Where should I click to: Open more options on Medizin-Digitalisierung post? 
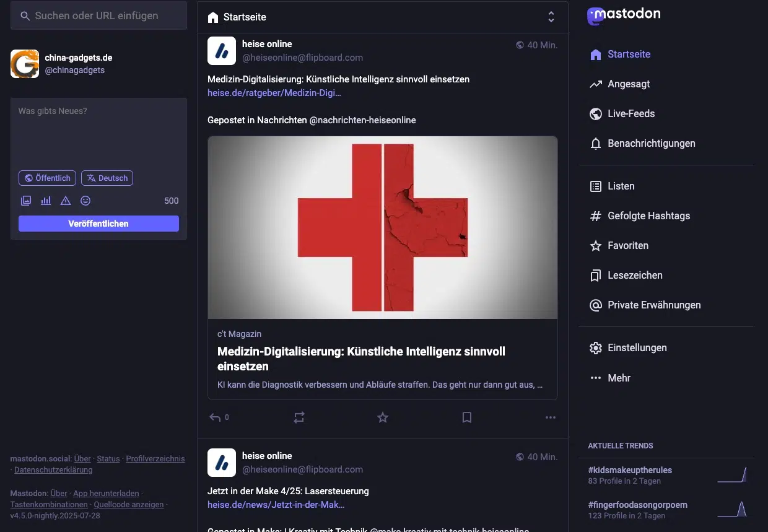[x=551, y=417]
